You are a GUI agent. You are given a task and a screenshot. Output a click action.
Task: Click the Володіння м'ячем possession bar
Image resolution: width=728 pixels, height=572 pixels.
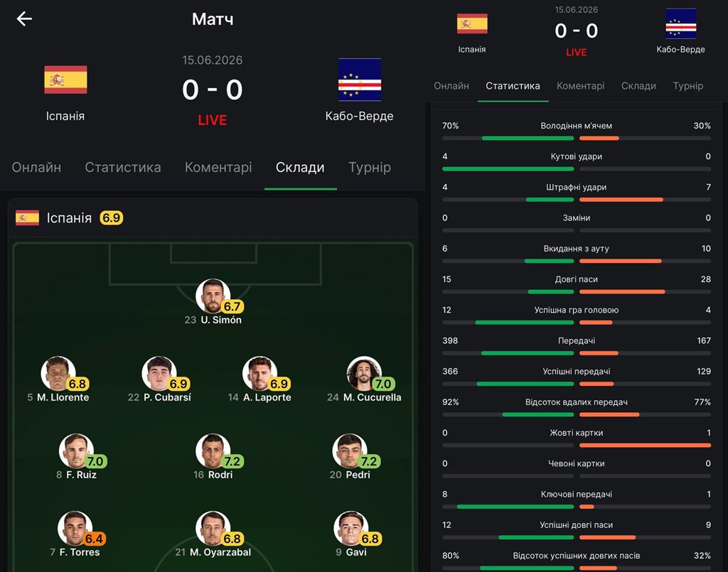click(576, 139)
